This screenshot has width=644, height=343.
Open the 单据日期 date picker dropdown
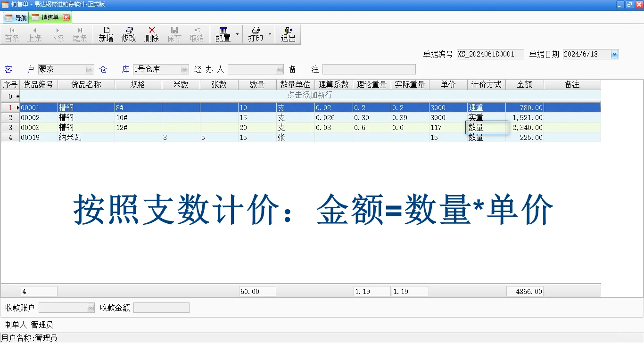coord(614,54)
